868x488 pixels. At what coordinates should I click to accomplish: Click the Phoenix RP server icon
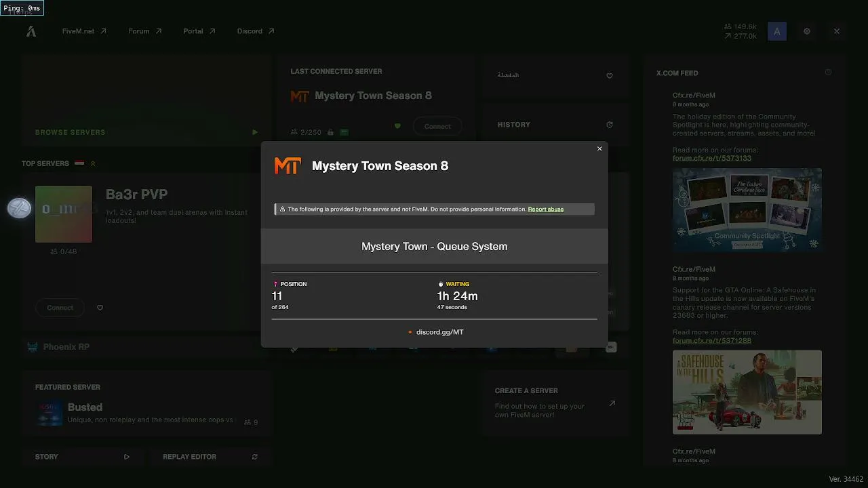coord(32,347)
